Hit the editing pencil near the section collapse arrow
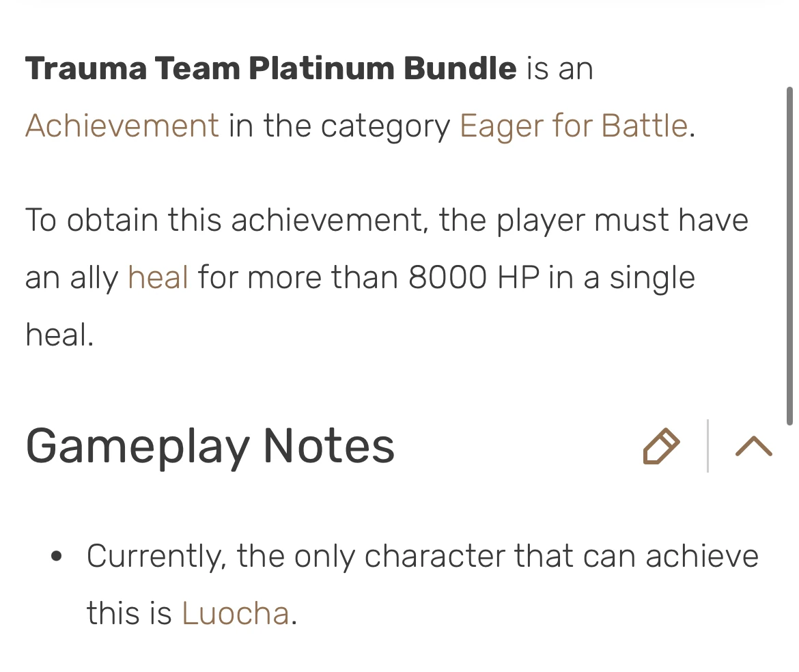 point(660,447)
